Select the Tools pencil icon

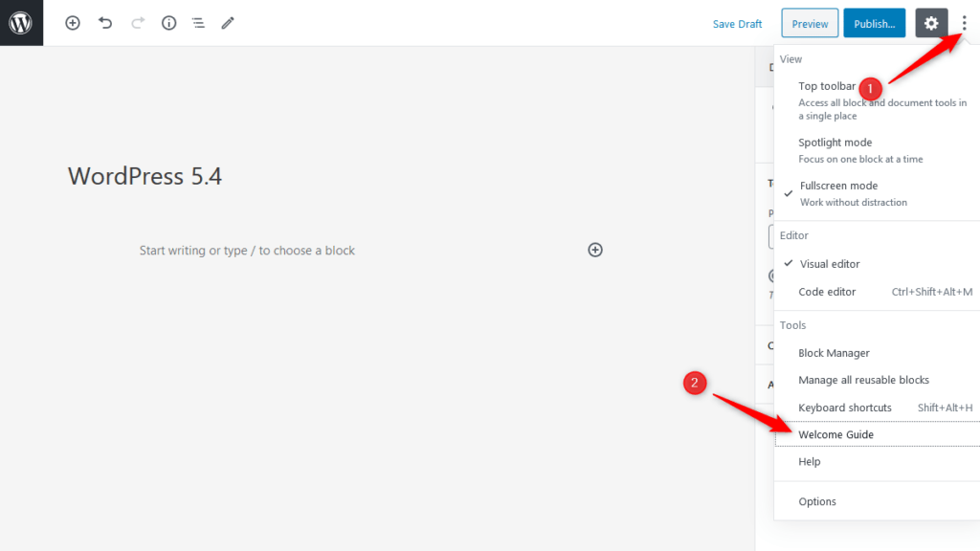click(228, 23)
